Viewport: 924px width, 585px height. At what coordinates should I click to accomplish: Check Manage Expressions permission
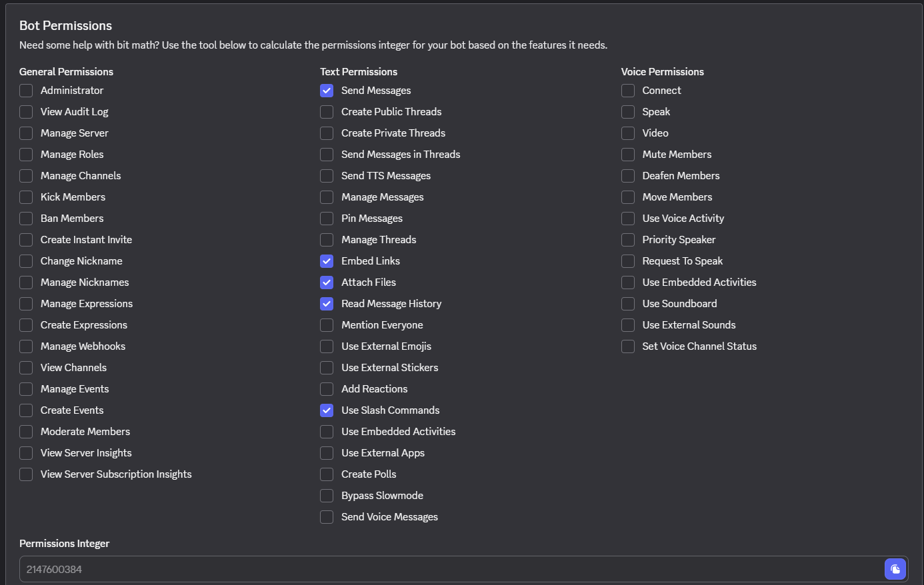26,304
